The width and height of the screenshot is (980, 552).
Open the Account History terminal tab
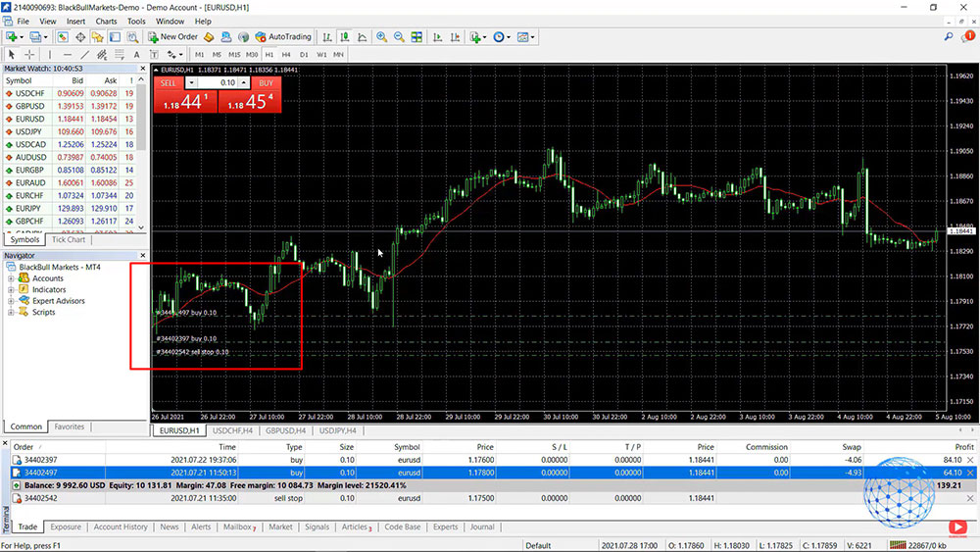[x=121, y=527]
